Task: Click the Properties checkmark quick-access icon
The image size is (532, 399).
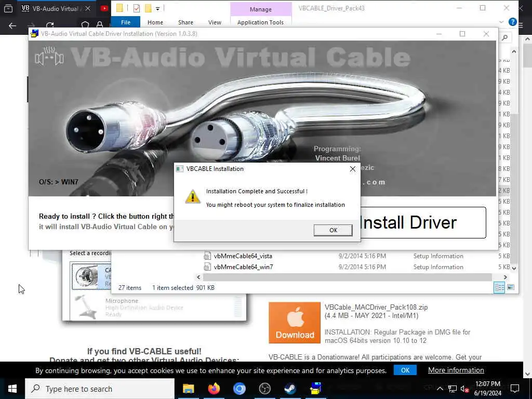Action: (137, 8)
